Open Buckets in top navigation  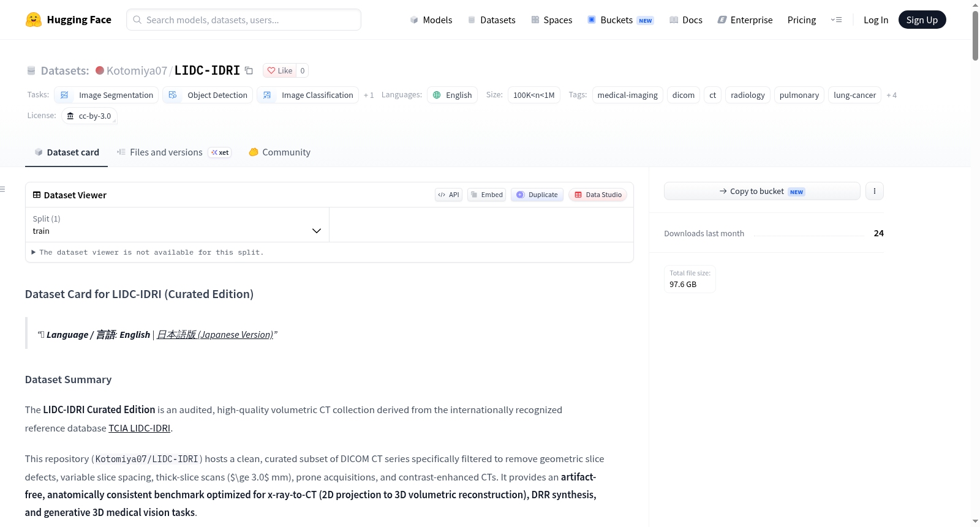point(620,20)
